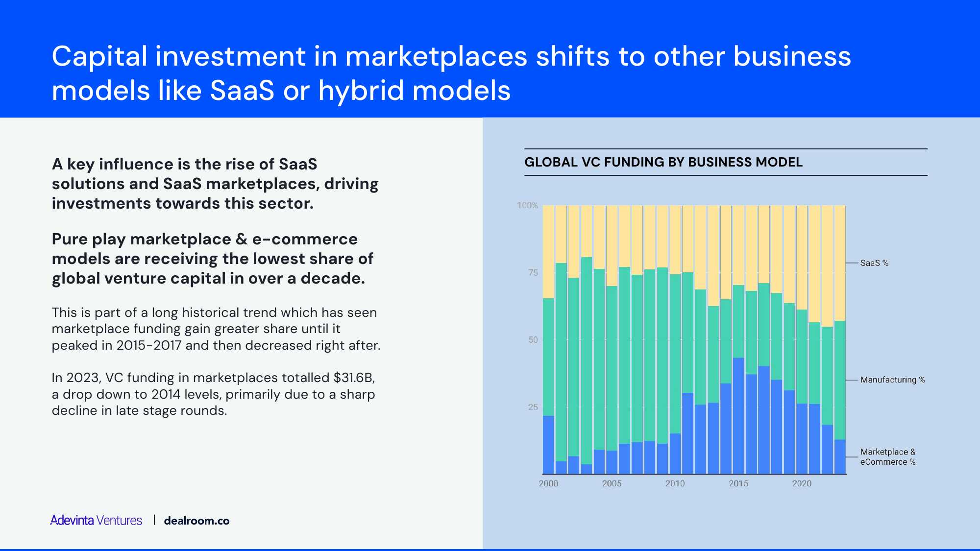Viewport: 980px width, 551px height.
Task: Click the 2020 axis year label
Action: tap(802, 483)
